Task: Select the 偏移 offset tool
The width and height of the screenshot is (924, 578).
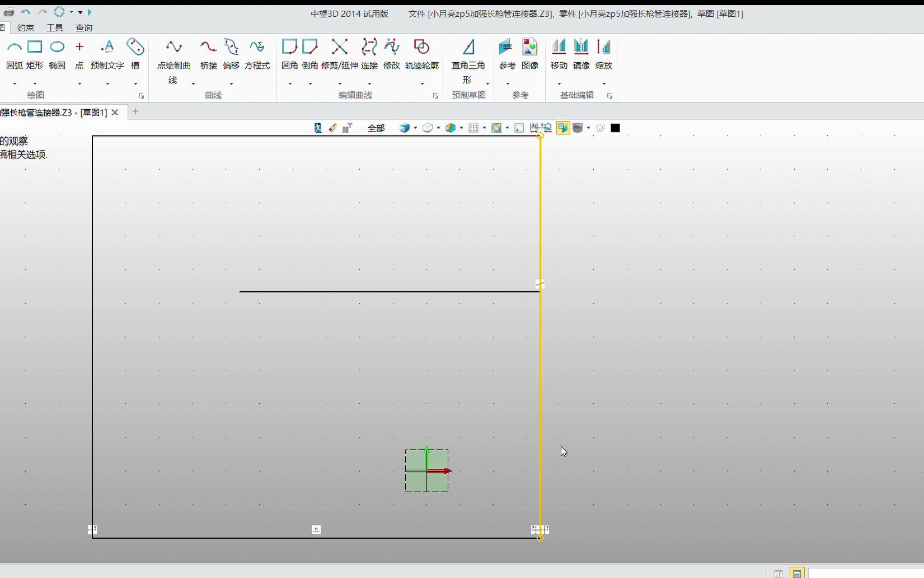Action: pyautogui.click(x=231, y=54)
